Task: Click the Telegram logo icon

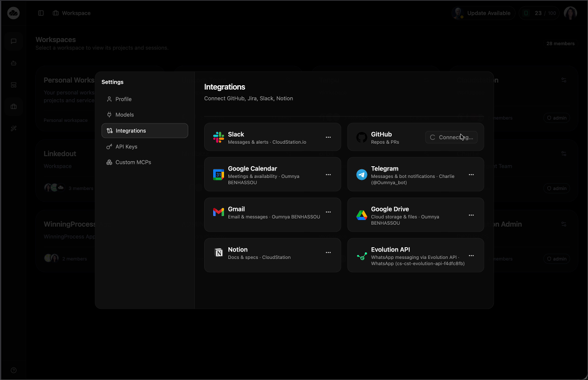Action: (362, 175)
